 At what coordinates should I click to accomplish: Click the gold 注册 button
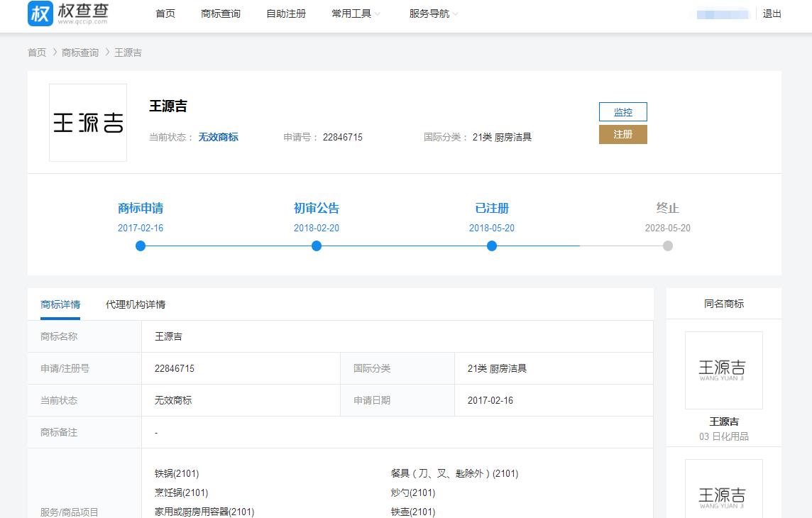click(623, 135)
